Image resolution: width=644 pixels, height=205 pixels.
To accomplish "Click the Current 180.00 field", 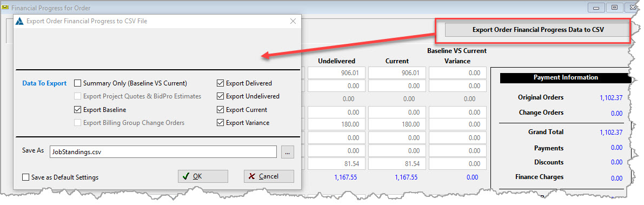I will 397,124.
